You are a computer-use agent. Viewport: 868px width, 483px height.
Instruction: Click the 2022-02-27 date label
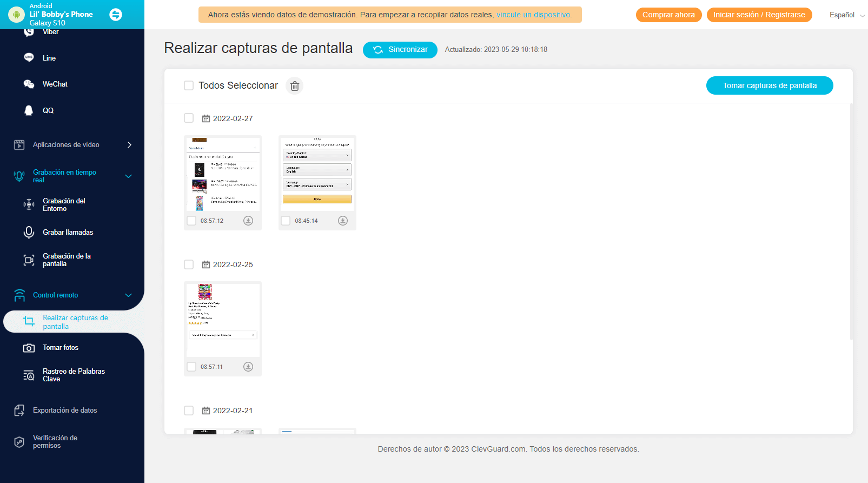click(x=233, y=118)
